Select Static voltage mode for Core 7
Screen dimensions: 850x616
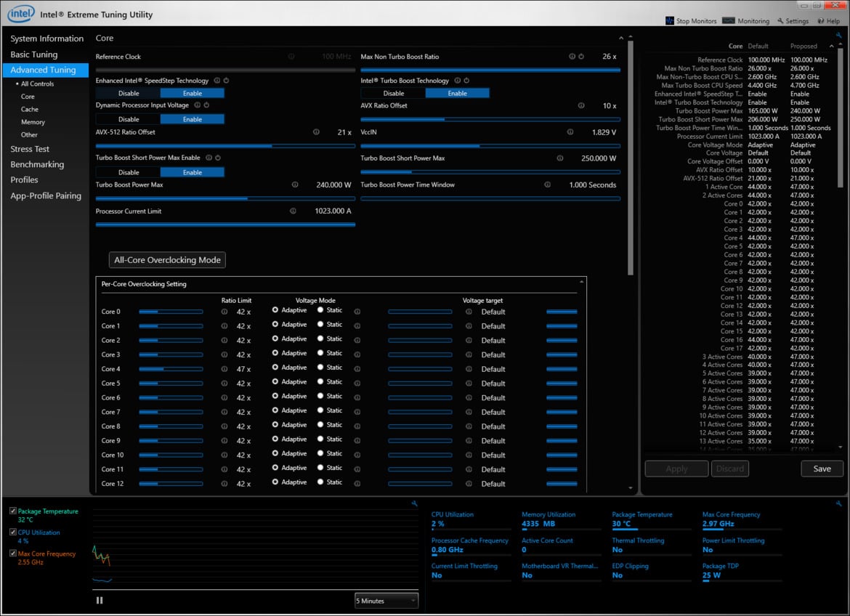[320, 410]
